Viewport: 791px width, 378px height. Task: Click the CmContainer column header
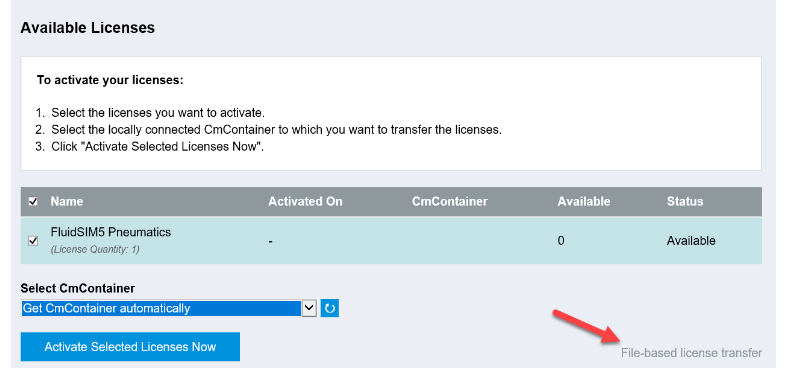(x=449, y=201)
